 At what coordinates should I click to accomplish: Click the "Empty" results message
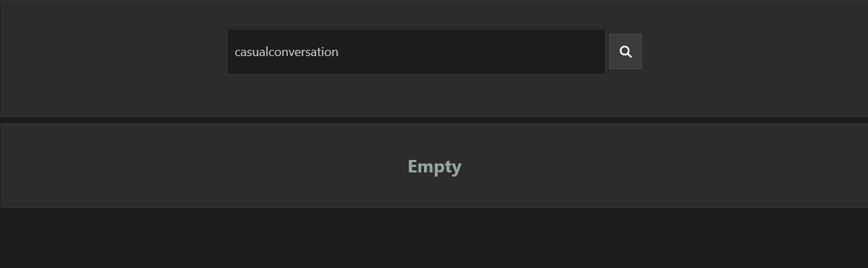(434, 167)
